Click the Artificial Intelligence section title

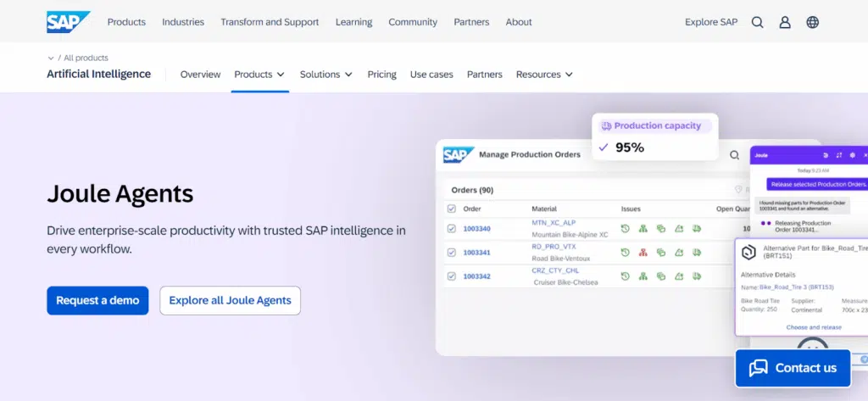98,74
